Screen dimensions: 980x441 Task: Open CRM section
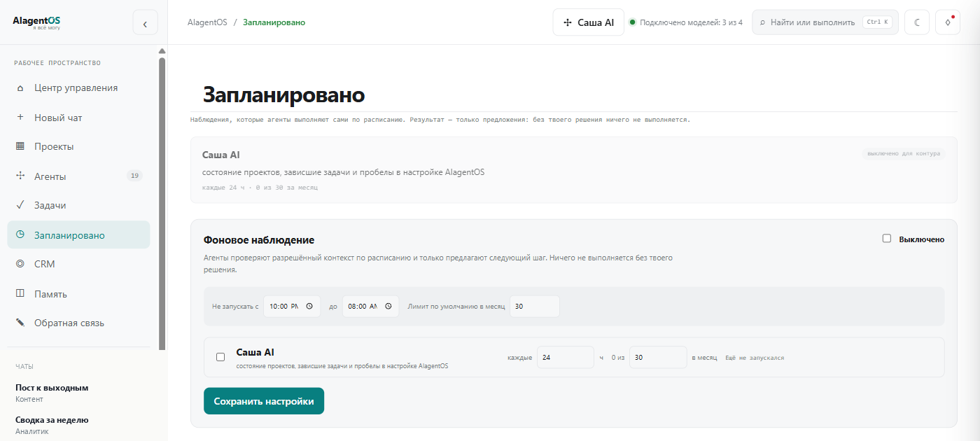pos(78,264)
